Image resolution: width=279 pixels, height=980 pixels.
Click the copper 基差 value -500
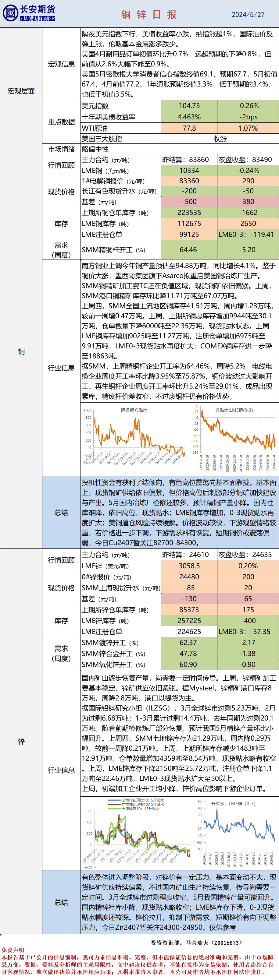189,202
